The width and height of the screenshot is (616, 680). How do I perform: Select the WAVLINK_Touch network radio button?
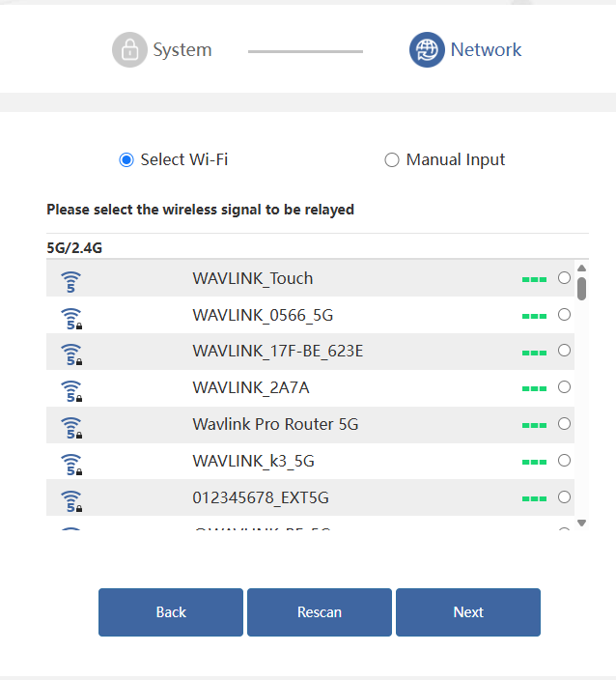[564, 277]
